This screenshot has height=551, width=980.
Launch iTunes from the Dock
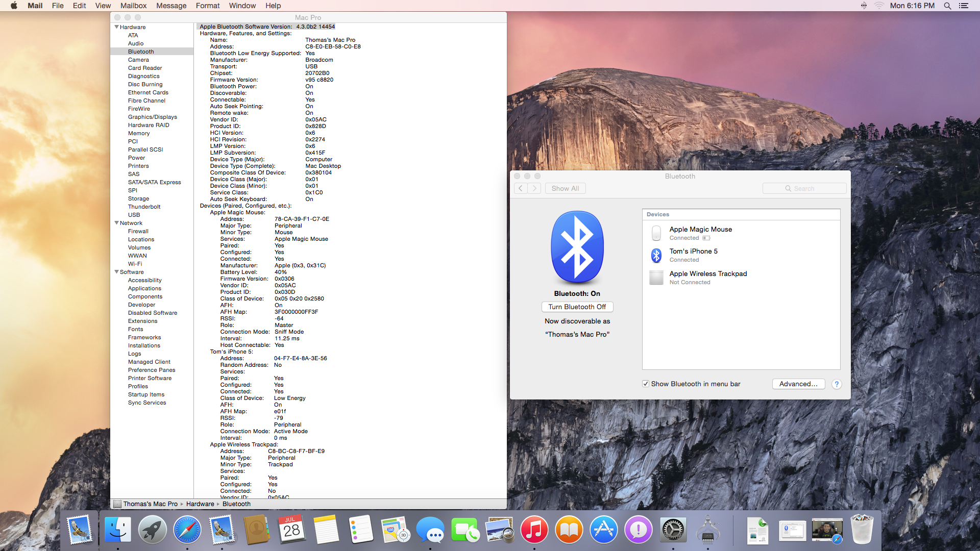[x=534, y=530]
